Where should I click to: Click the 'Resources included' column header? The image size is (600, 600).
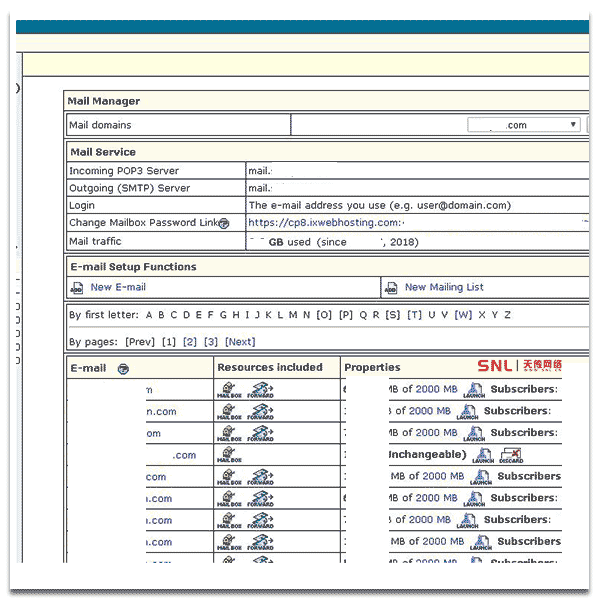click(270, 367)
